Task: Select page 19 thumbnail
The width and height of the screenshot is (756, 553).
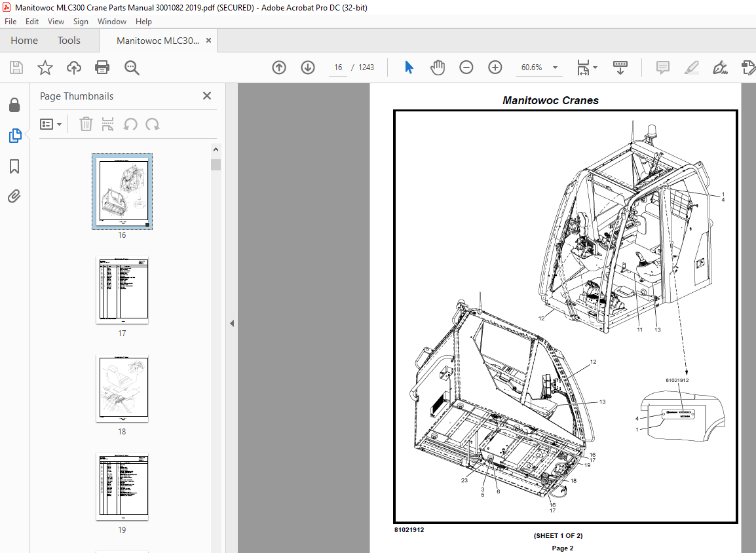Action: [122, 487]
